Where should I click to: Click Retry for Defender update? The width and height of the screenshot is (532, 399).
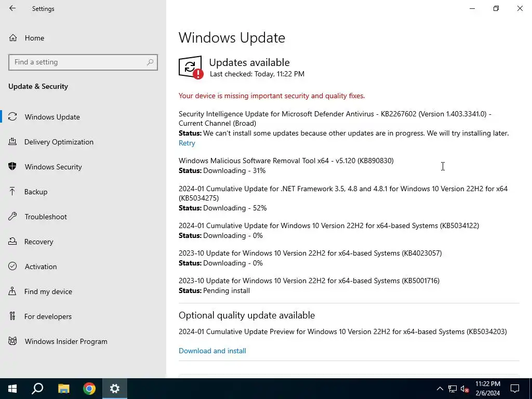click(187, 143)
